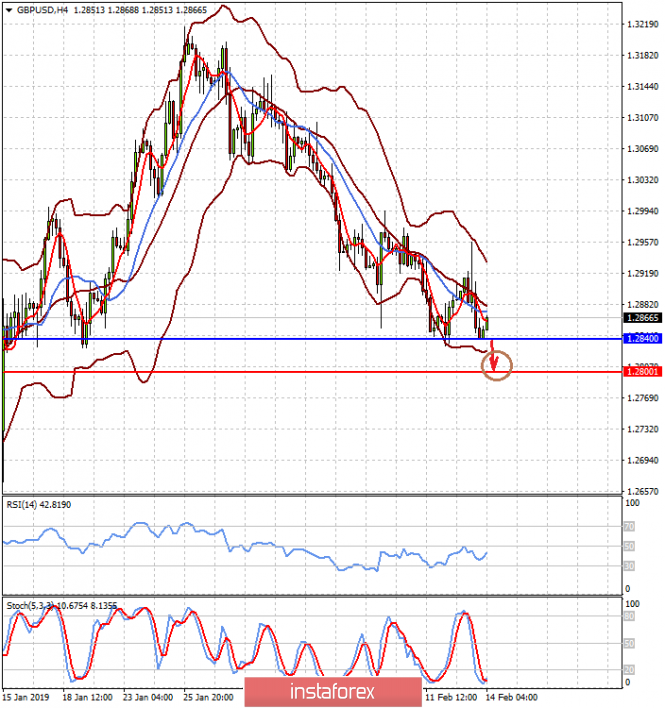Click the Stochastic 80 level marker

pyautogui.click(x=630, y=617)
